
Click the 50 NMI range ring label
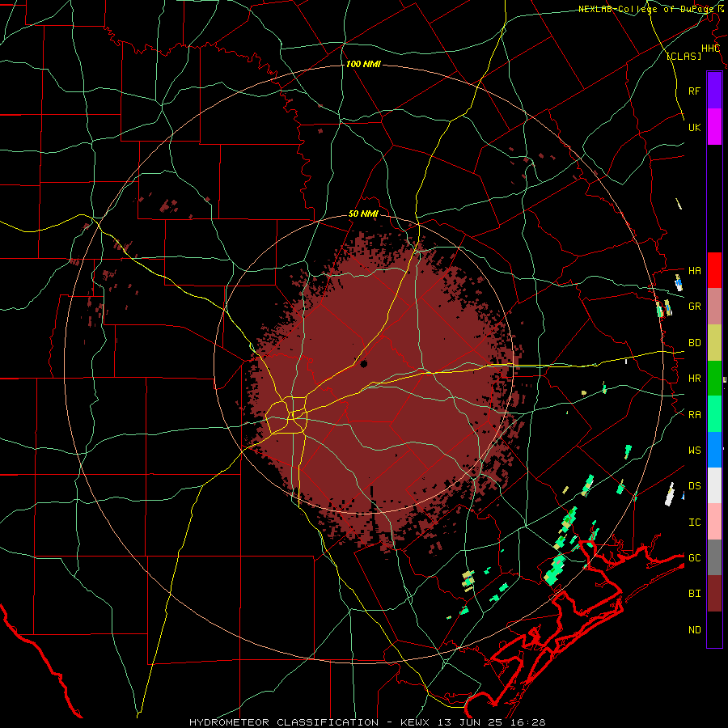pos(363,214)
